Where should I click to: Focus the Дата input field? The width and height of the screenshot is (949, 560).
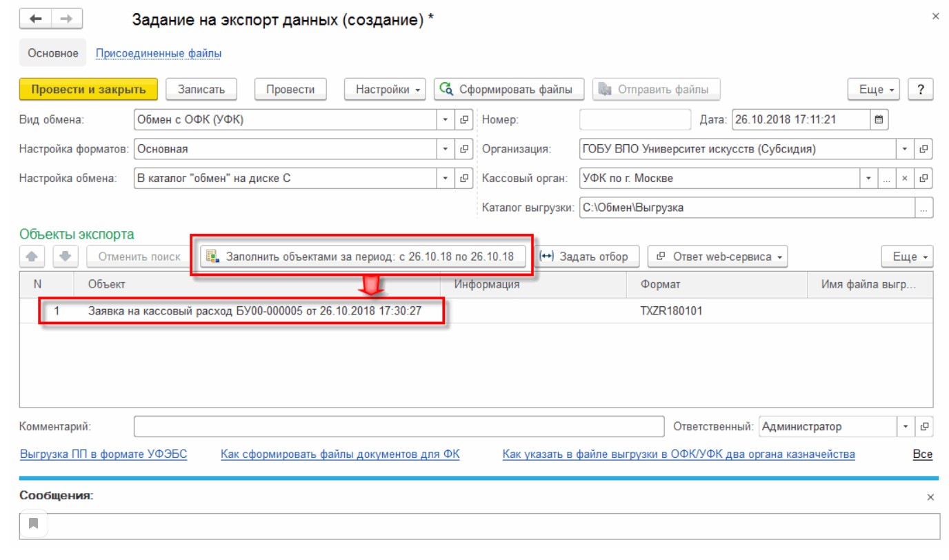(800, 119)
